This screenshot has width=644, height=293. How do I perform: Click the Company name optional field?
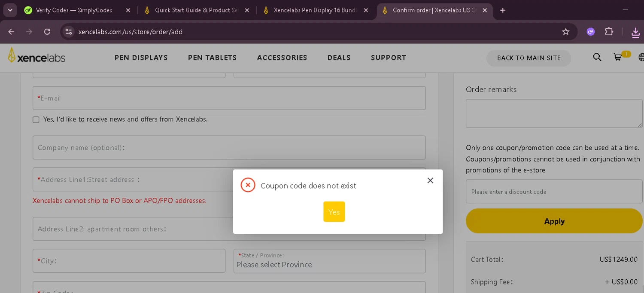tap(229, 148)
